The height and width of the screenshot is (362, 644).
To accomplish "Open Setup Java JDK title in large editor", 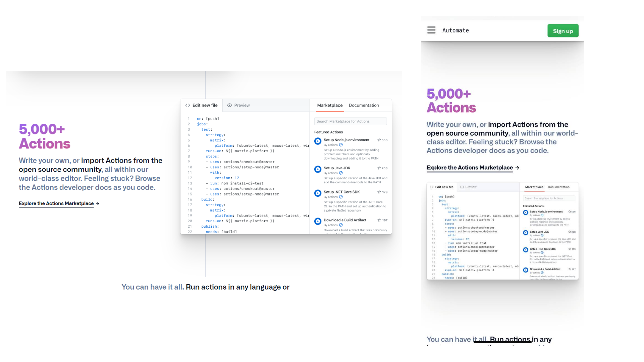I will pos(337,168).
